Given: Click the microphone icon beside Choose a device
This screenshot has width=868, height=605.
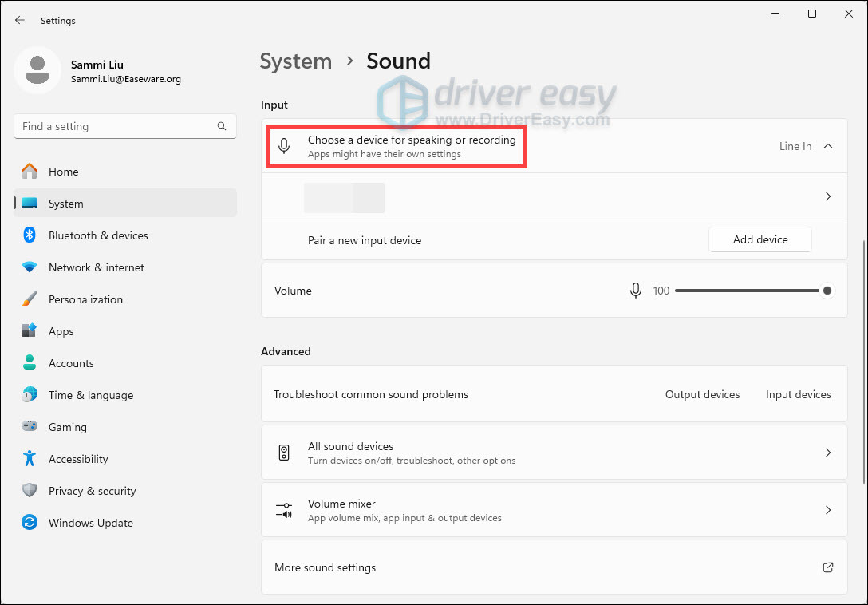Looking at the screenshot, I should [284, 146].
